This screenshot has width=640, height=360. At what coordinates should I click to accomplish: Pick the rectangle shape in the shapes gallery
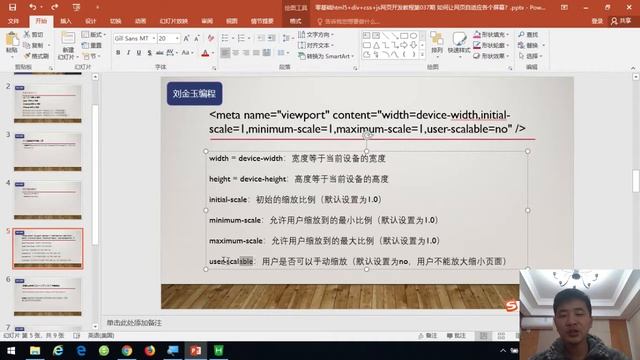pos(404,36)
